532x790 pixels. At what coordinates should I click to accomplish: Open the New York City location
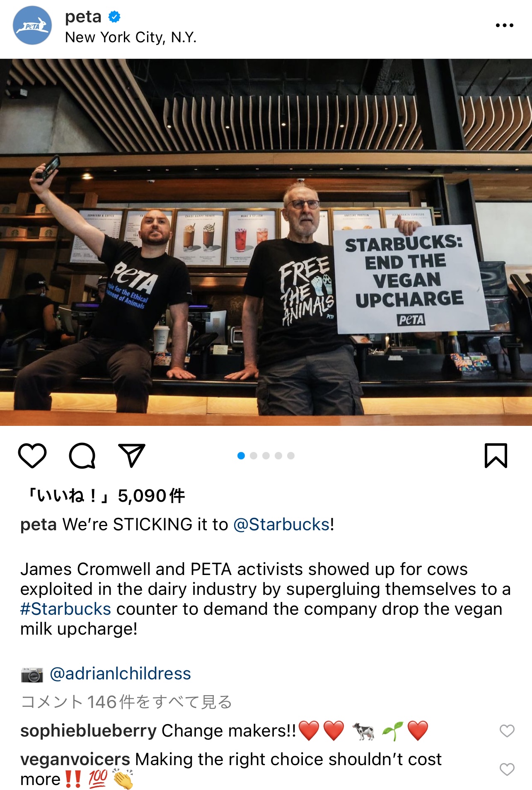tap(131, 37)
